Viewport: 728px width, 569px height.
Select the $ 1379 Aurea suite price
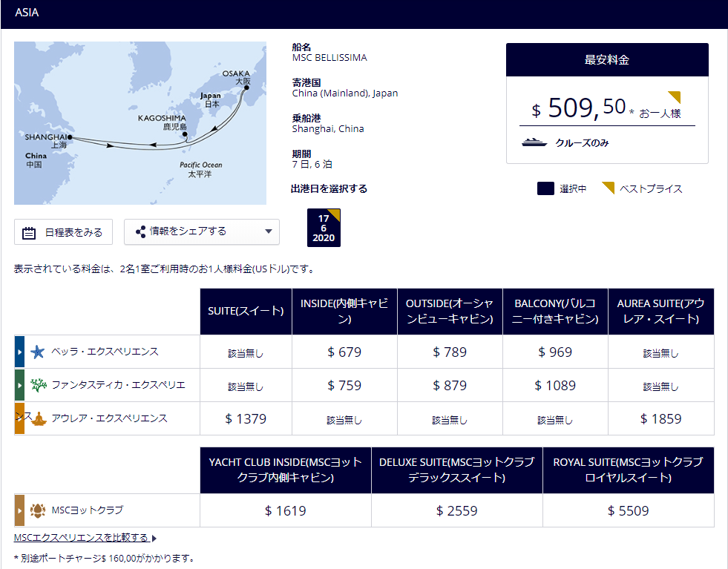click(x=246, y=419)
